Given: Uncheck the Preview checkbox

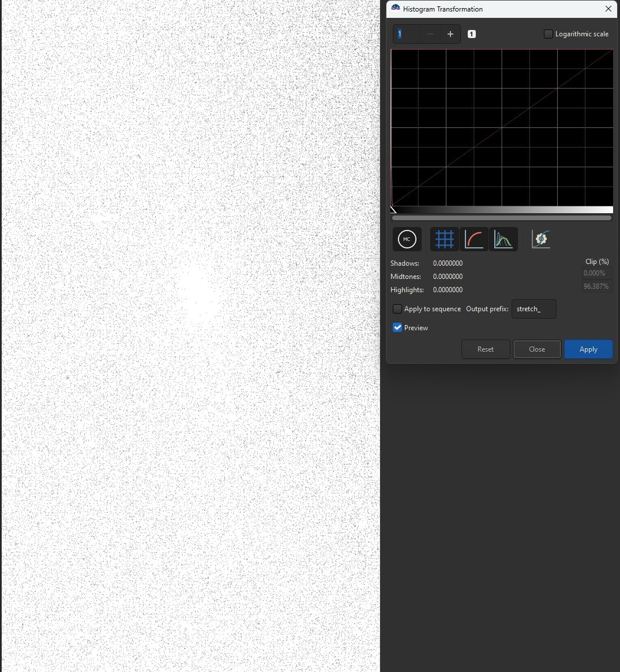Looking at the screenshot, I should pos(397,328).
